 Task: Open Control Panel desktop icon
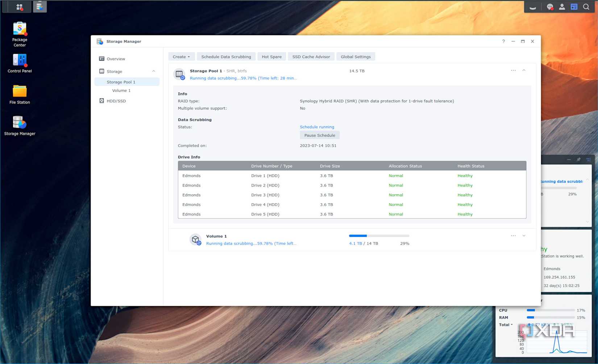[20, 63]
